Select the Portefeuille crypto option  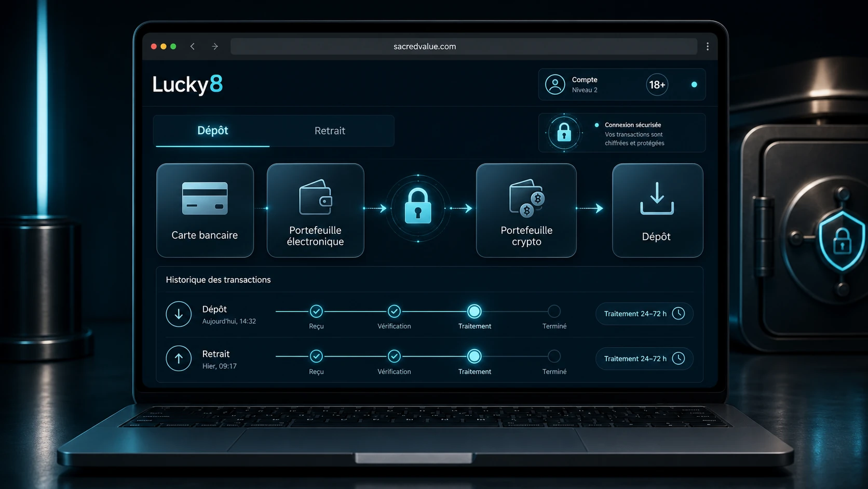pyautogui.click(x=526, y=210)
